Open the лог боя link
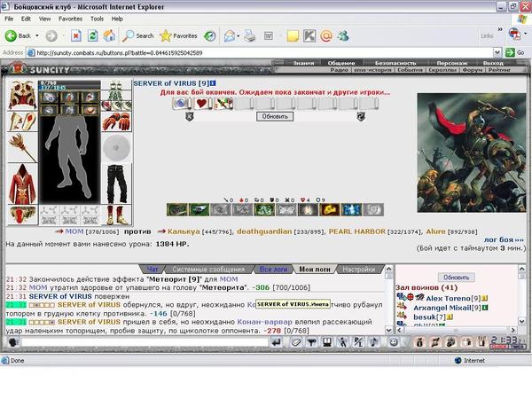The image size is (532, 399). point(504,239)
